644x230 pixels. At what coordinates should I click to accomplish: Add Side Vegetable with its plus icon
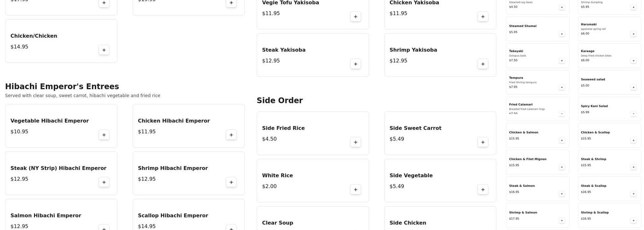click(x=483, y=190)
